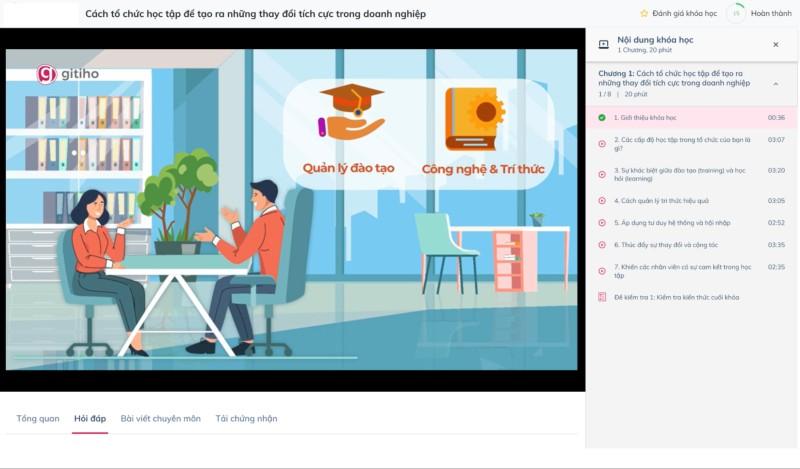
Task: Open the Bài viết chuyên môn tab
Action: coord(161,418)
